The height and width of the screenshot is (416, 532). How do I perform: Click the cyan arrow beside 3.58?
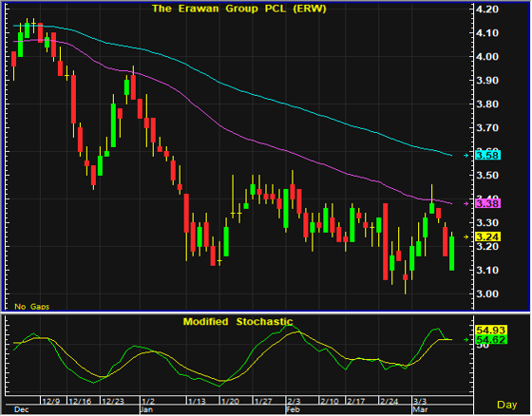tap(466, 156)
